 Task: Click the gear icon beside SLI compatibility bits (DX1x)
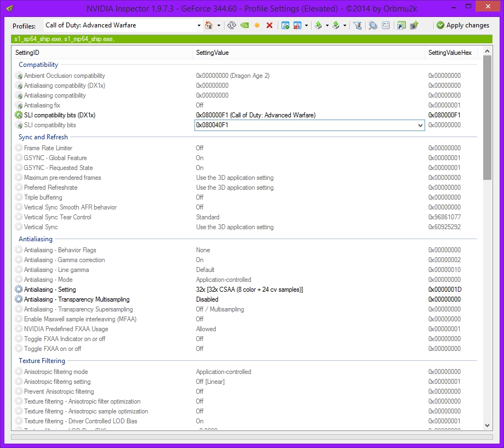pos(19,115)
